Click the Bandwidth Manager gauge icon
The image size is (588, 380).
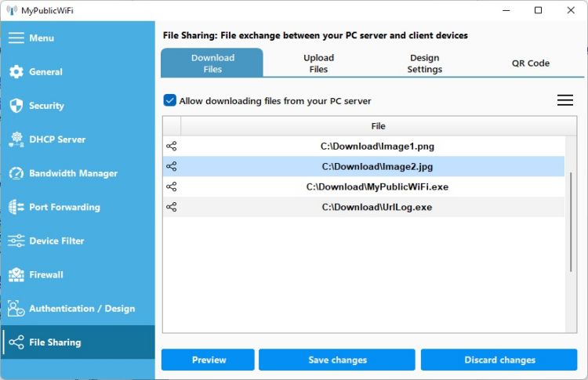16,173
